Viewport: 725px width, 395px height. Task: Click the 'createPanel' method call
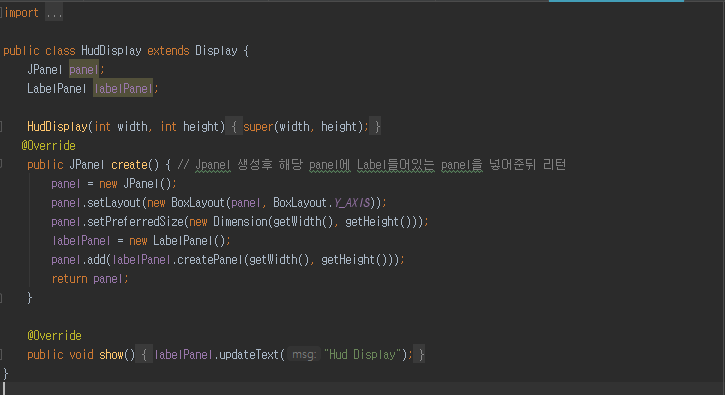(210, 259)
